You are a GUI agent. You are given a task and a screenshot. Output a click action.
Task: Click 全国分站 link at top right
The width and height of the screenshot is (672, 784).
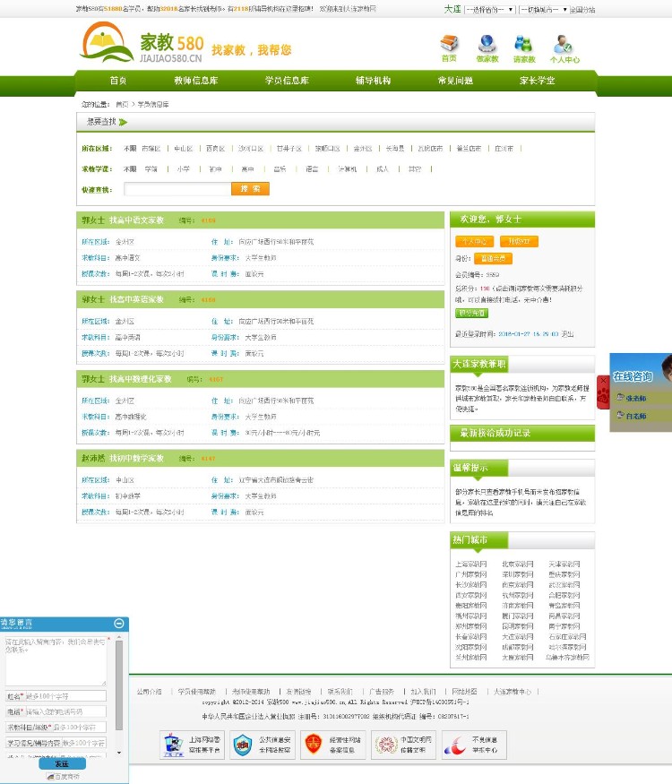(582, 10)
